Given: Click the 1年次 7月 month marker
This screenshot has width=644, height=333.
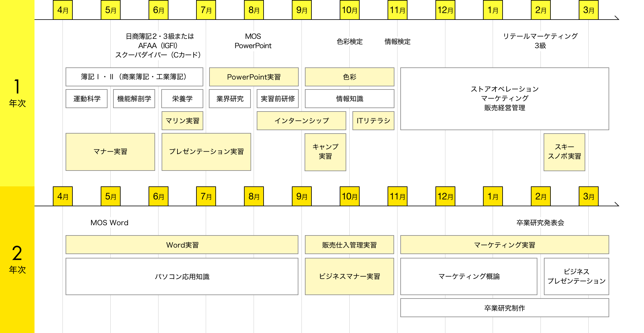Looking at the screenshot, I should point(206,10).
